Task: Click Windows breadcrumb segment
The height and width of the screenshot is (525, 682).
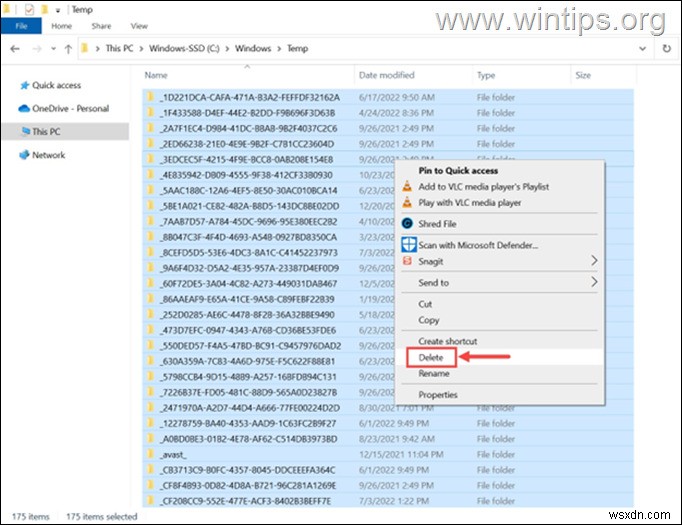Action: 253,48
